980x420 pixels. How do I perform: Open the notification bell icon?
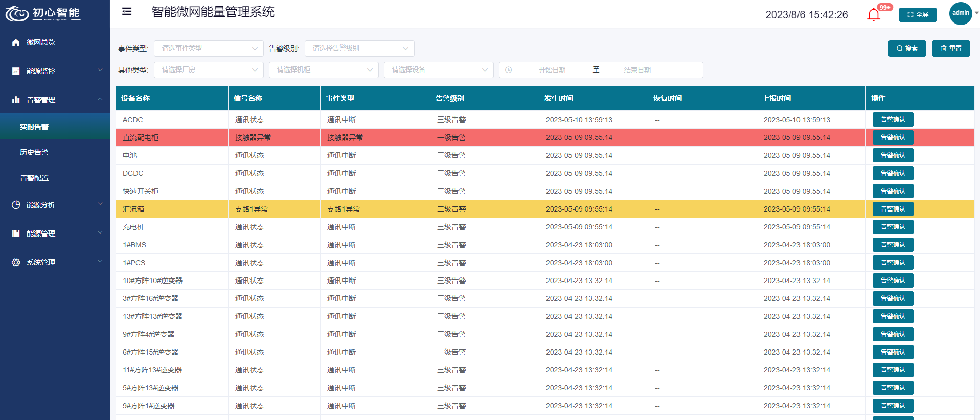click(874, 15)
